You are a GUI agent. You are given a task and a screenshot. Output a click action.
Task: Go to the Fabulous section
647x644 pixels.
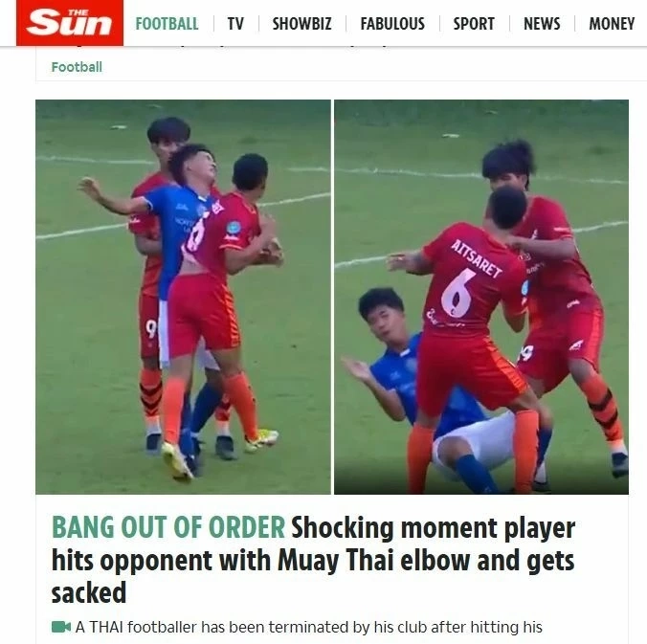pos(392,24)
